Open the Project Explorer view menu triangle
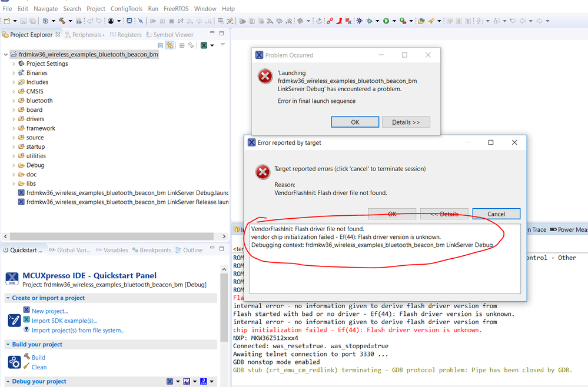 [x=222, y=45]
